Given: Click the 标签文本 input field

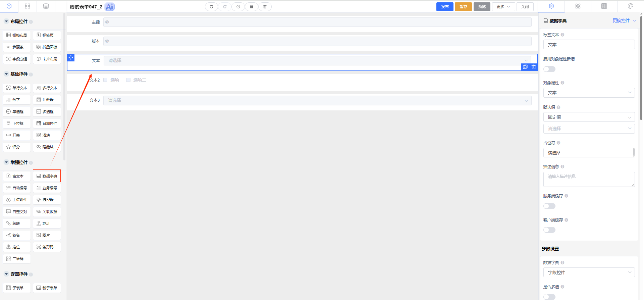Looking at the screenshot, I should [589, 45].
